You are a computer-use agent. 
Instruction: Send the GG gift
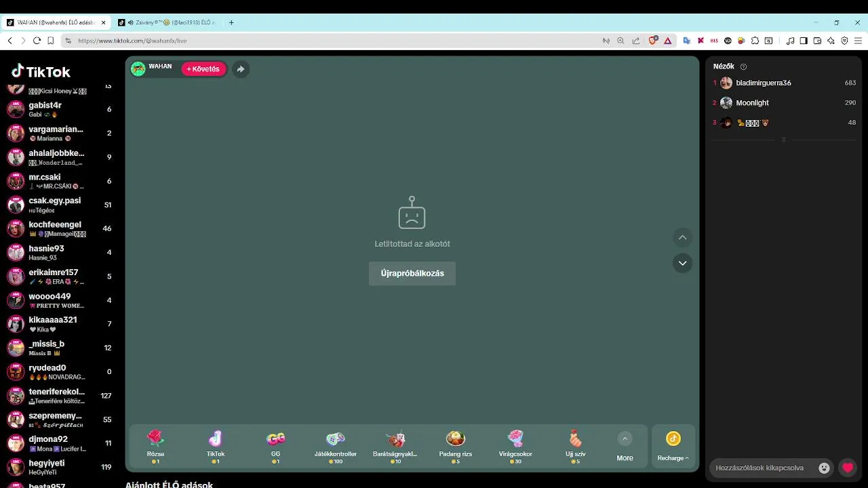(275, 447)
